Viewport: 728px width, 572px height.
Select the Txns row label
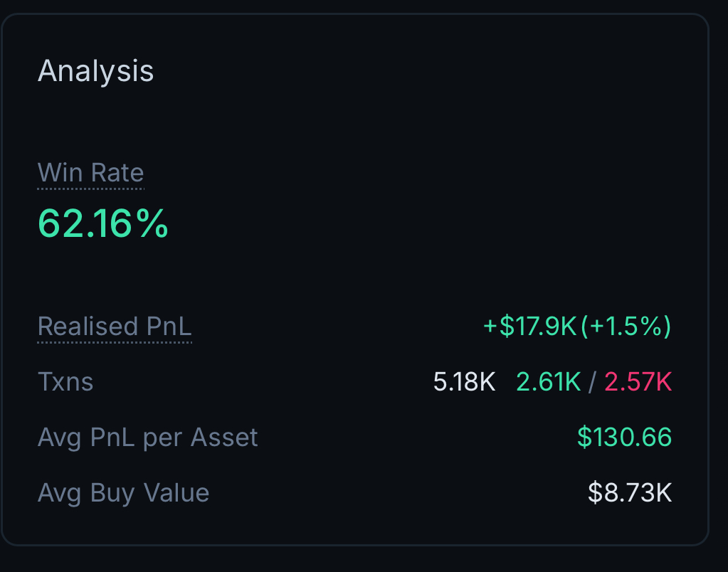pyautogui.click(x=65, y=382)
